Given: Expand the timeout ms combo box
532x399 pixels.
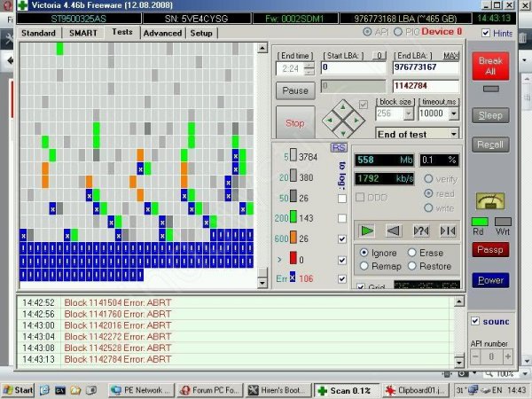Looking at the screenshot, I should (453, 114).
